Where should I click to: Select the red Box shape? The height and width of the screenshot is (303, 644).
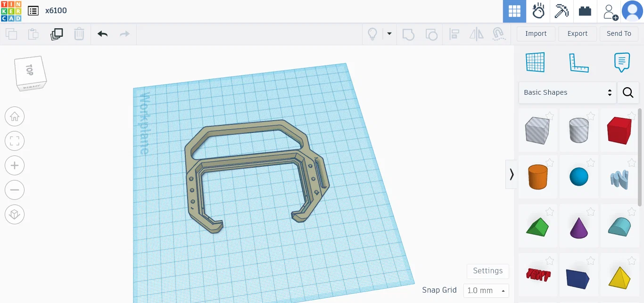pos(619,131)
